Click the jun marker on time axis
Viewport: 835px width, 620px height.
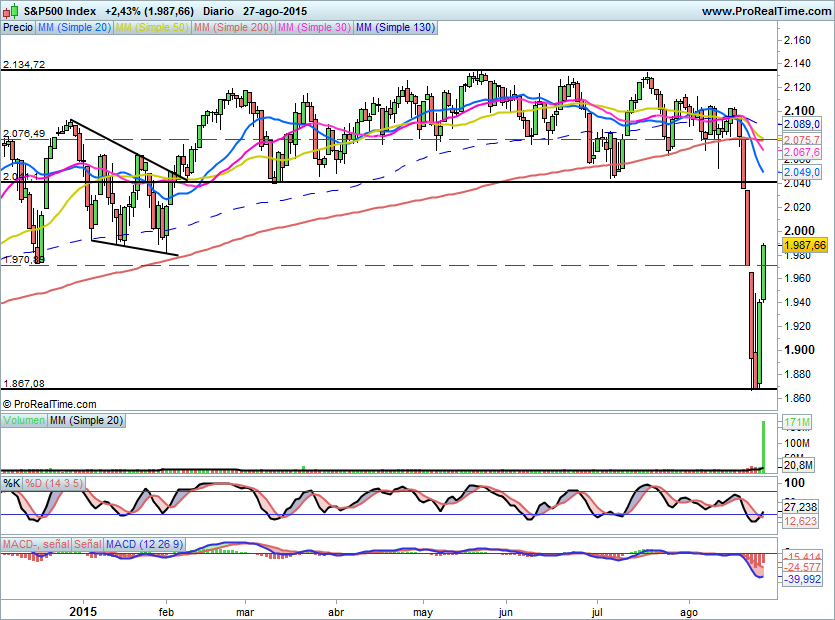click(x=505, y=613)
